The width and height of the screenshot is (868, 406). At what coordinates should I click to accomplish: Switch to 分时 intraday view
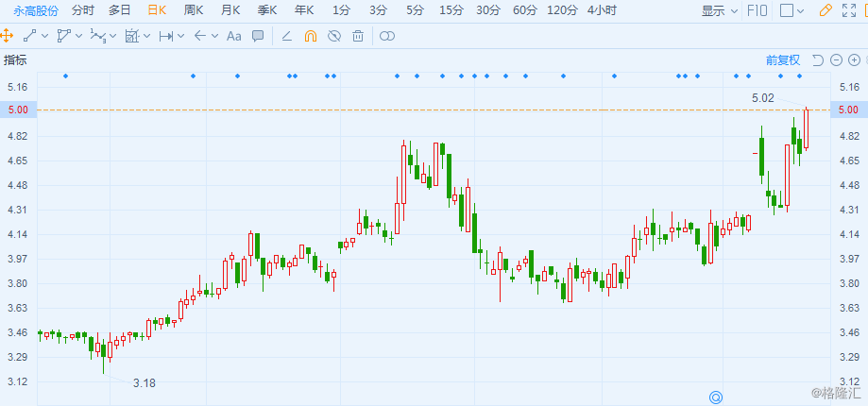tap(83, 10)
